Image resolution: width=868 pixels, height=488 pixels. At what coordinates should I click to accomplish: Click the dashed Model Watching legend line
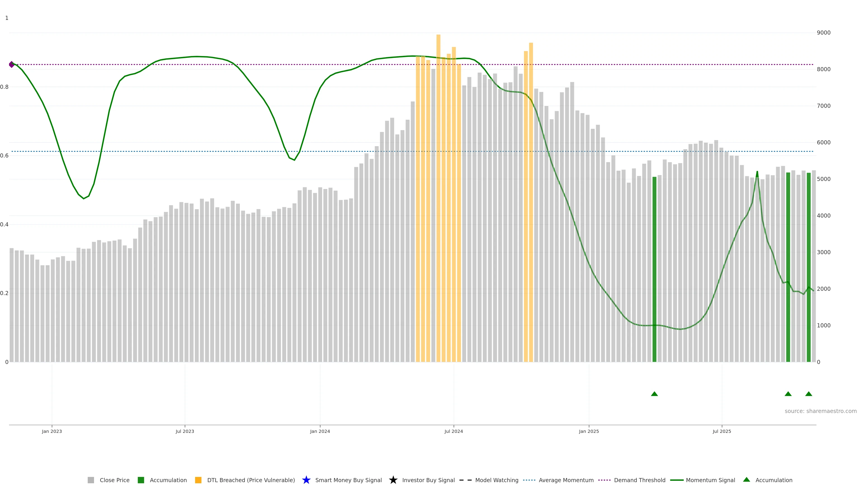[x=465, y=480]
